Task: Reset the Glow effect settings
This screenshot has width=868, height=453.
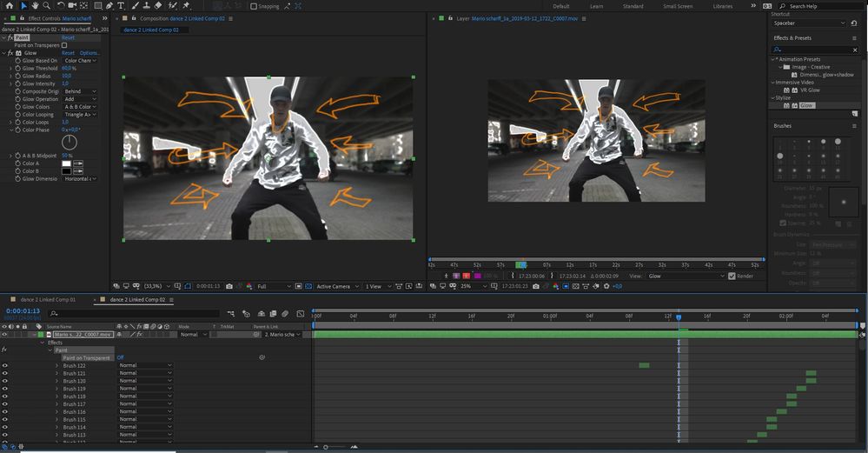Action: coord(68,53)
